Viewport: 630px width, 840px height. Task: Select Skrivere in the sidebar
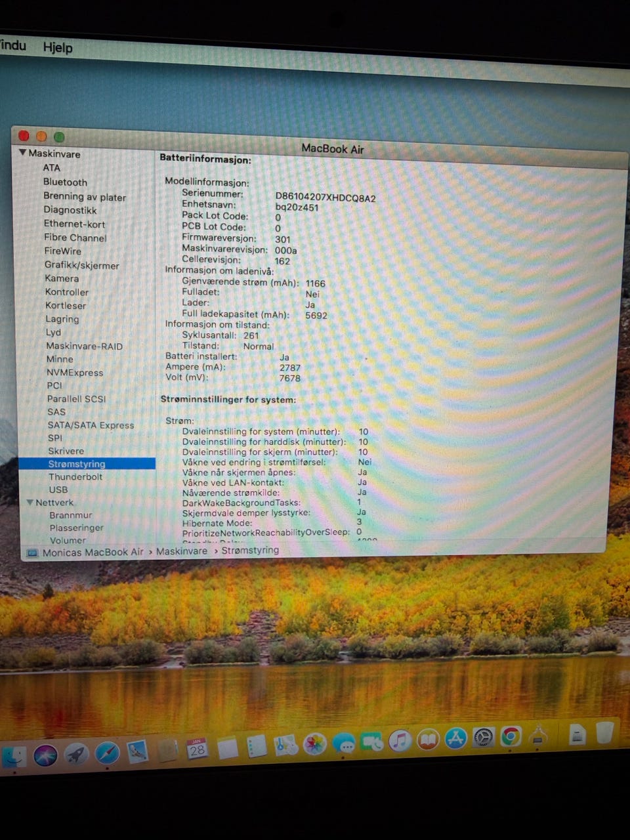pos(66,451)
